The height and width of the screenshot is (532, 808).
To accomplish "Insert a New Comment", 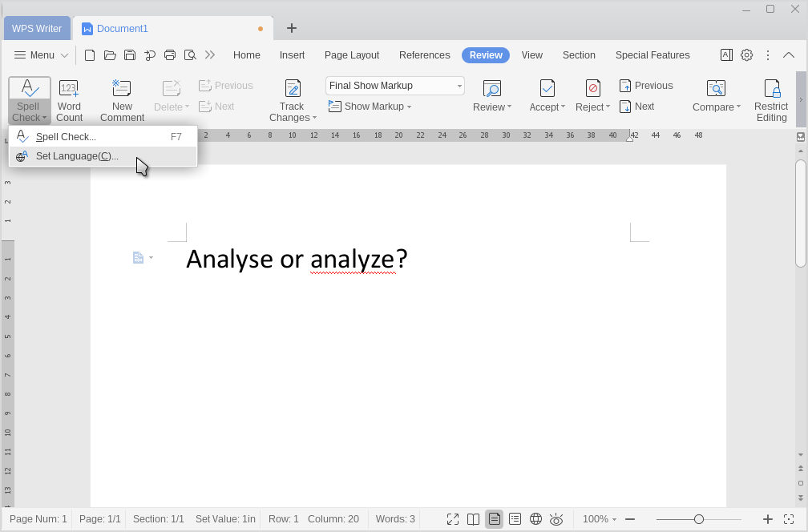I will tap(122, 89).
